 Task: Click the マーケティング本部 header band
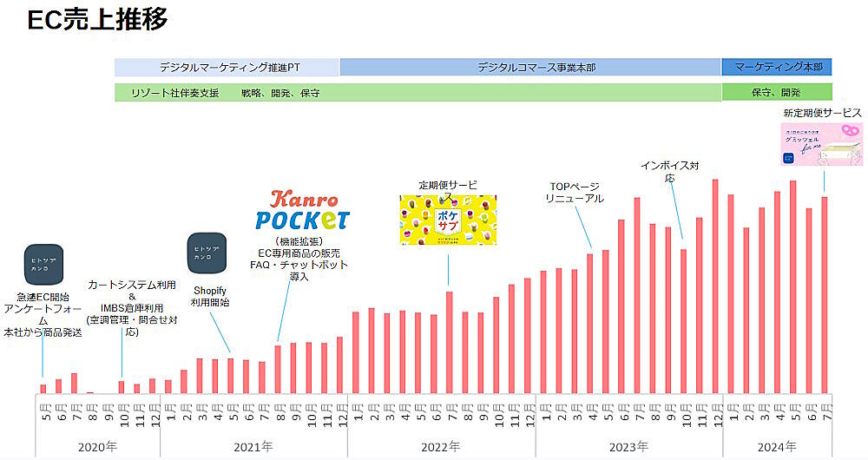point(777,68)
